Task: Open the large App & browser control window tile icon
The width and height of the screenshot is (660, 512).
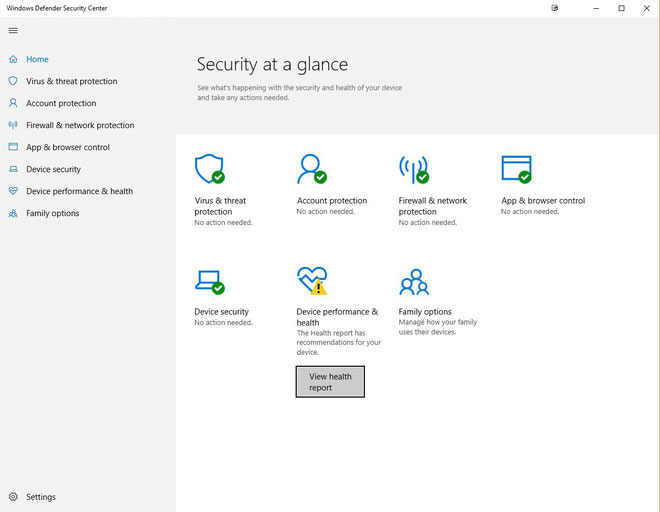Action: click(x=516, y=169)
